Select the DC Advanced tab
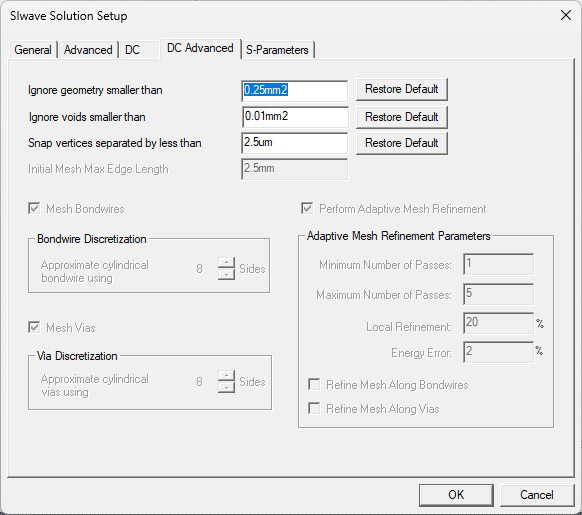Screen dimensions: 582x515 200,48
